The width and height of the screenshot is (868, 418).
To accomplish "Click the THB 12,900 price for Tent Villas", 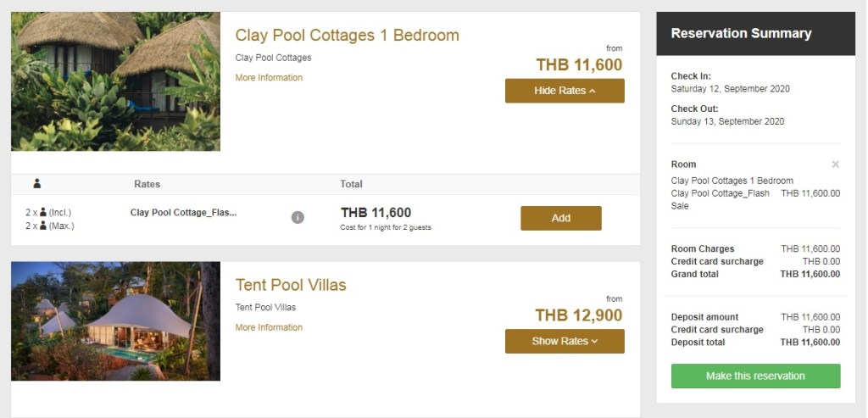I will [x=578, y=315].
